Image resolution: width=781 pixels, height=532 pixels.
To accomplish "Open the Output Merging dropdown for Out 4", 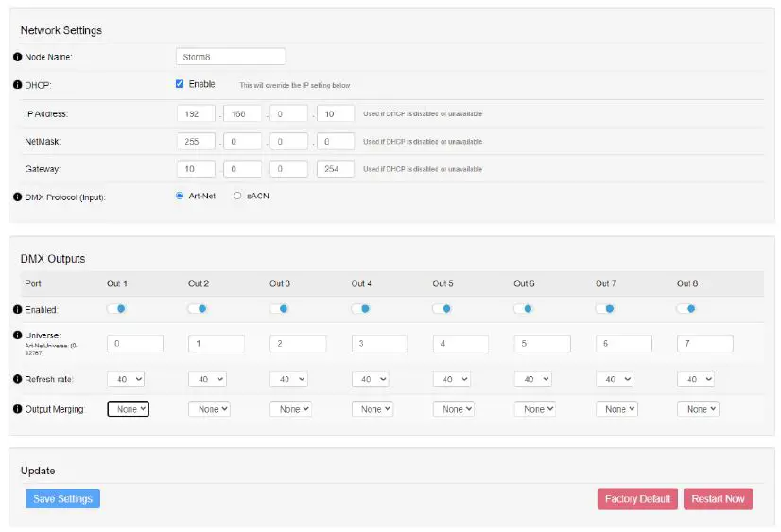I will coord(373,409).
